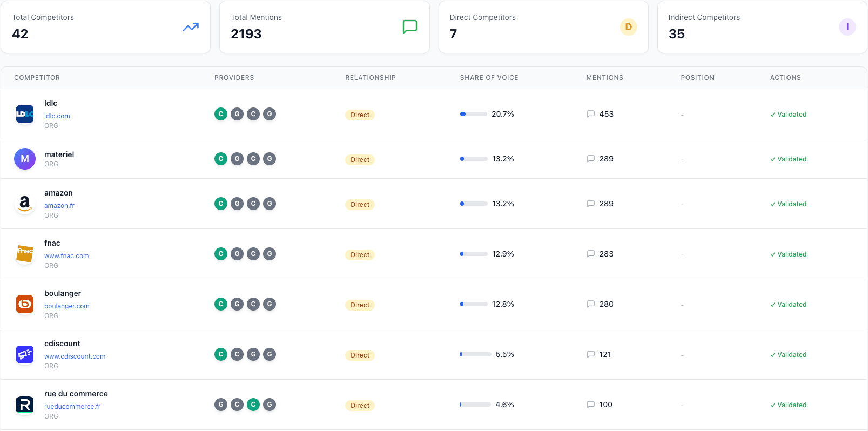Click the chat bubble icon in Total Mentions card
The width and height of the screenshot is (868, 431).
point(410,27)
